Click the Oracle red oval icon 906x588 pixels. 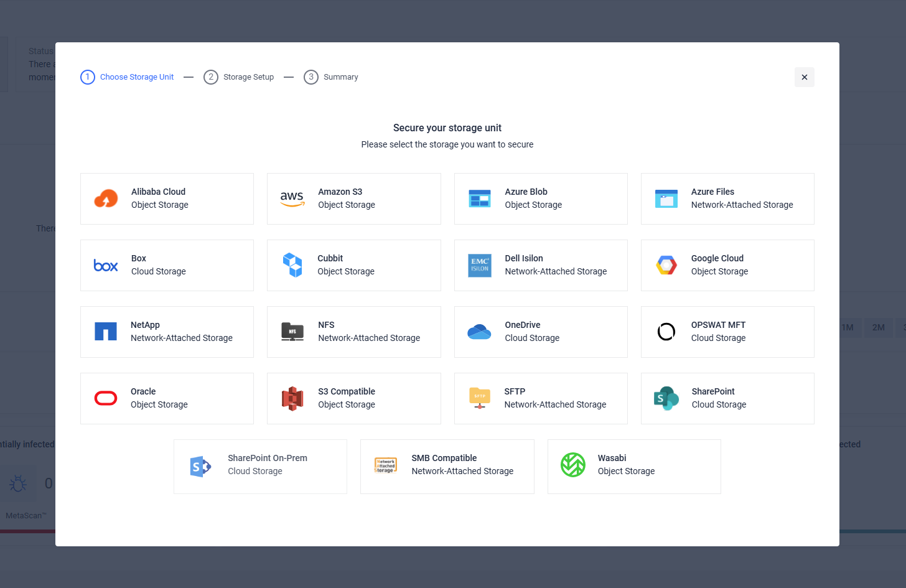(106, 398)
